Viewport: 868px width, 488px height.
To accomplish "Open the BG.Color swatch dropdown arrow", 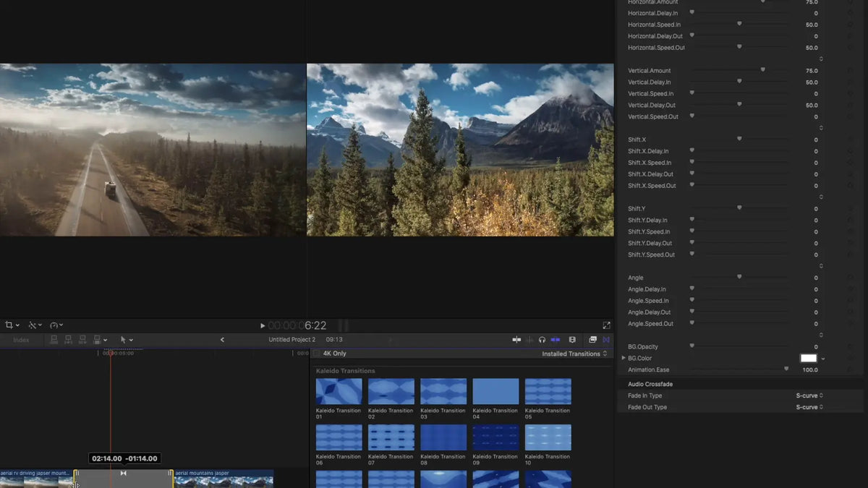I will [x=823, y=359].
